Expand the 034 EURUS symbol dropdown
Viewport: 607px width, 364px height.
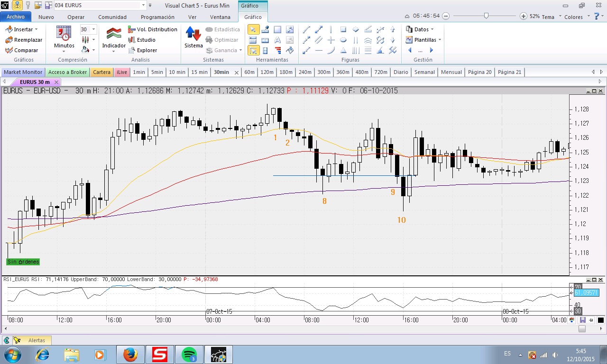144,5
